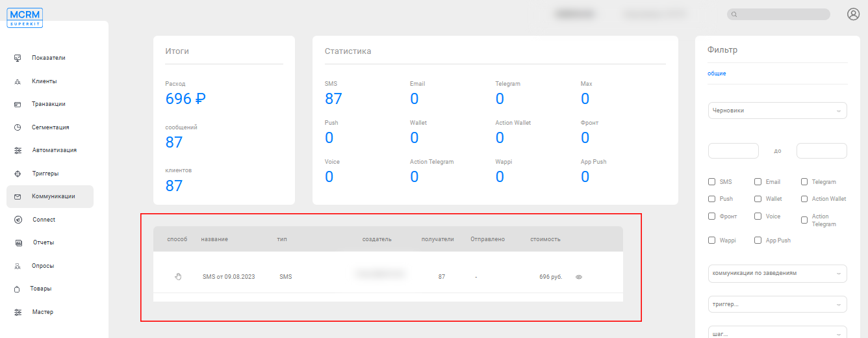Viewport: 868px width, 338px height.
Task: Sort by the получатели column header
Action: pyautogui.click(x=438, y=239)
